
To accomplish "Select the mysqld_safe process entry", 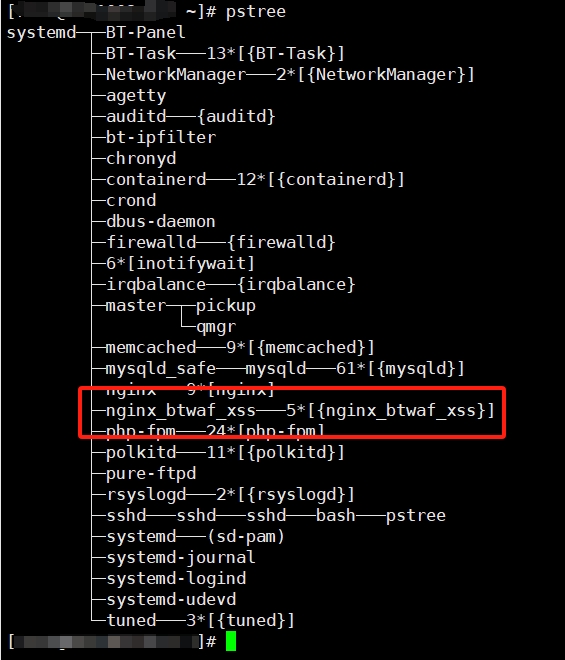I will (160, 369).
